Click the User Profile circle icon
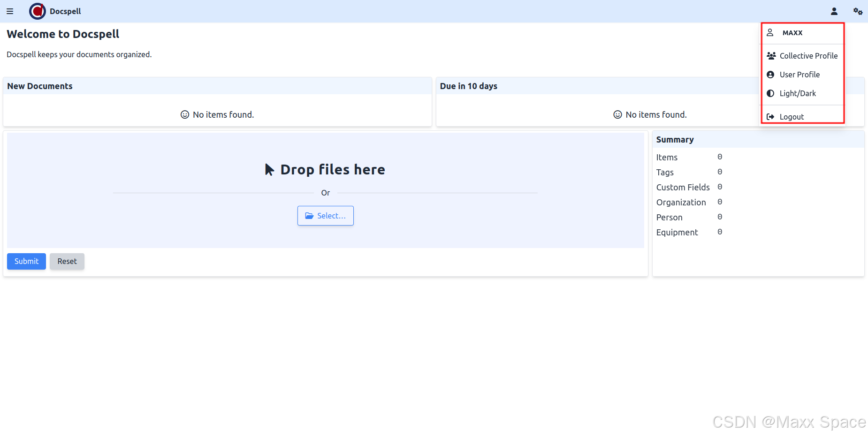Screen dimensions: 868x437 770,75
